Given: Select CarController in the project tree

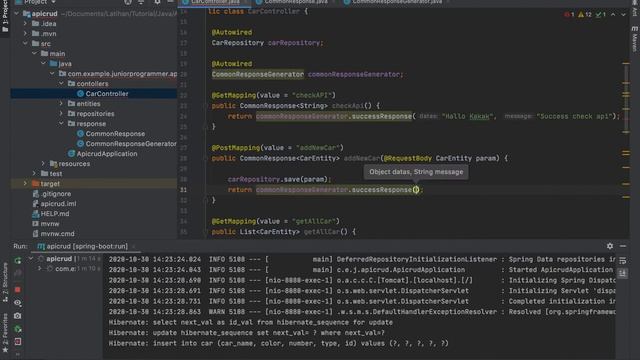Looking at the screenshot, I should tap(107, 93).
